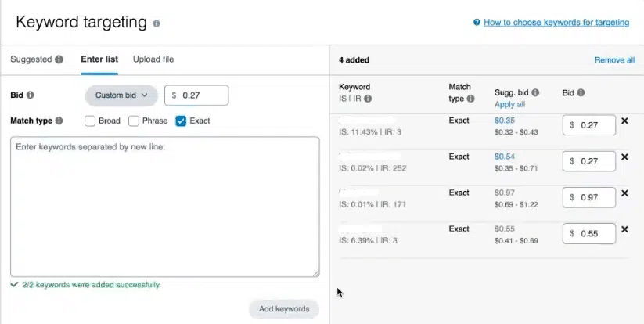Click the Add keywords button

coord(284,309)
